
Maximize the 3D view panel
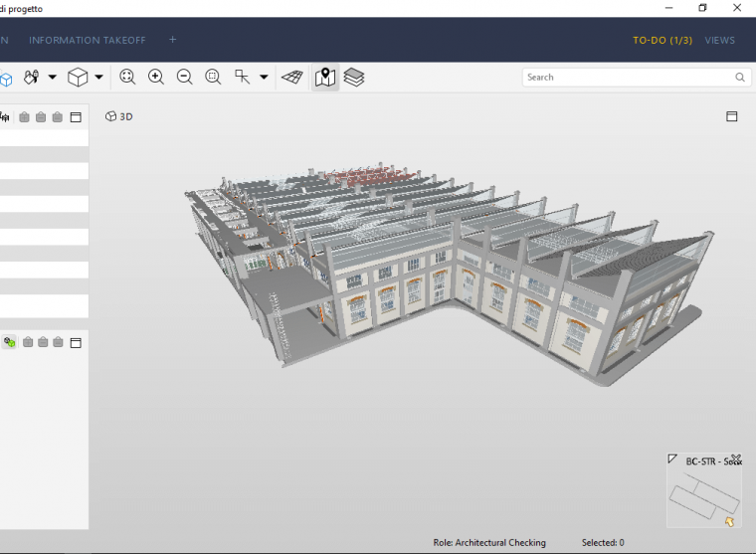pyautogui.click(x=732, y=116)
